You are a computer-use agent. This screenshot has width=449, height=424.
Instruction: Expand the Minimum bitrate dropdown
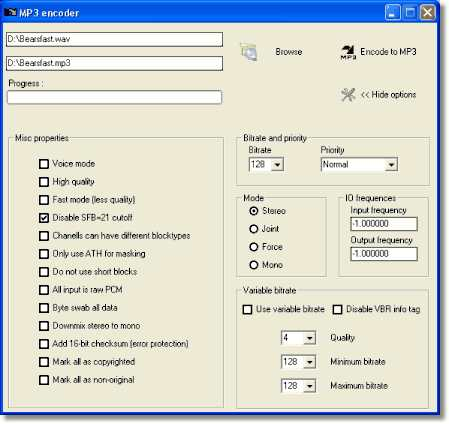tap(309, 362)
